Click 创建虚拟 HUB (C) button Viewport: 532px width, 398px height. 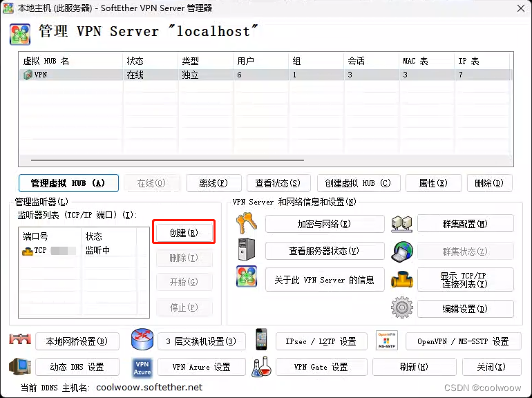[359, 183]
